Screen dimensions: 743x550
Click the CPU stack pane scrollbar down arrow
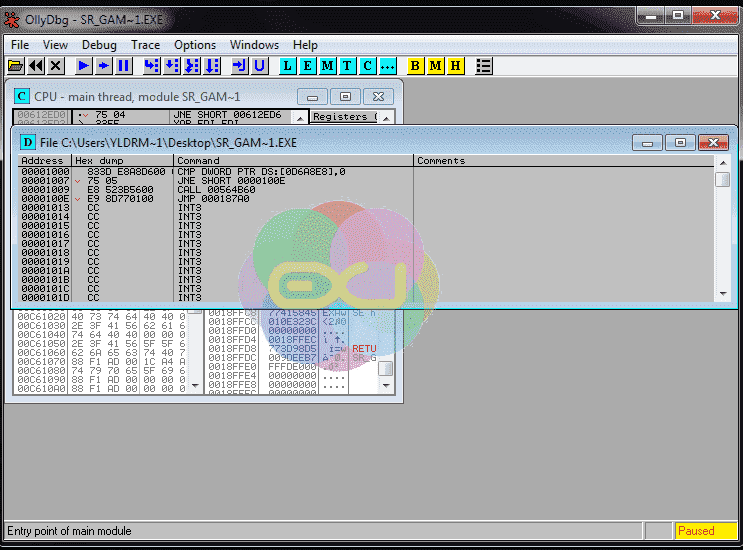pyautogui.click(x=386, y=386)
